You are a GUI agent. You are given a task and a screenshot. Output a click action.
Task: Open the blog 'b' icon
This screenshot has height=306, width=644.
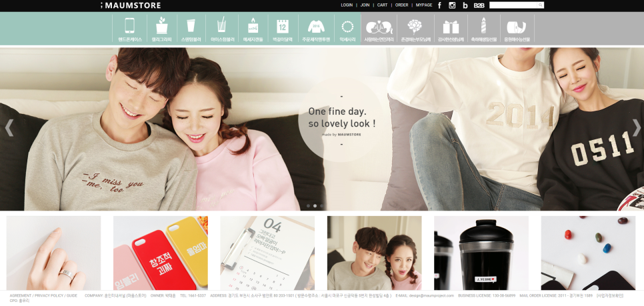click(x=465, y=5)
